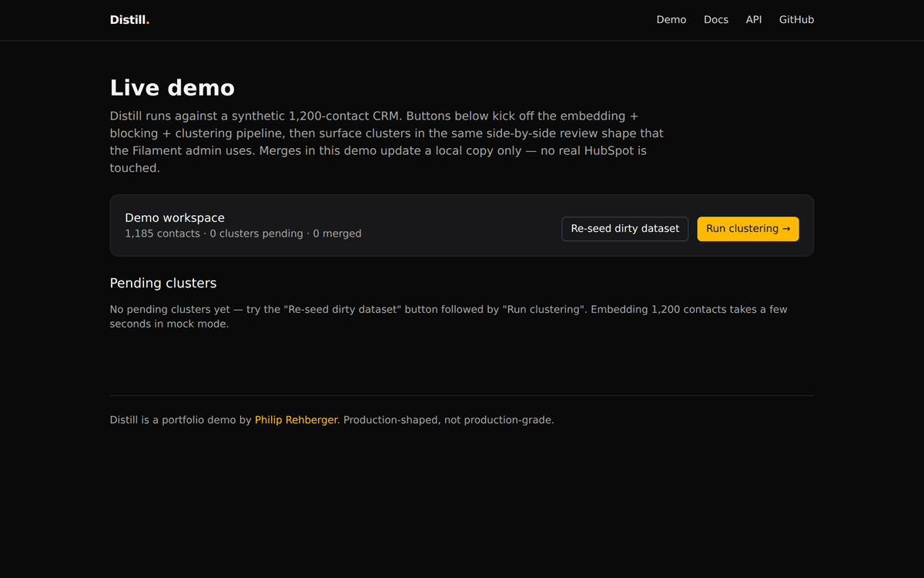The height and width of the screenshot is (578, 924).
Task: Follow the Philip Rehberger link
Action: (x=296, y=420)
